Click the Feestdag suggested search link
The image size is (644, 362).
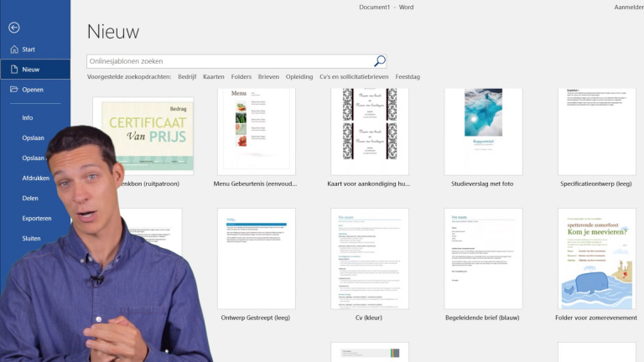(x=408, y=77)
